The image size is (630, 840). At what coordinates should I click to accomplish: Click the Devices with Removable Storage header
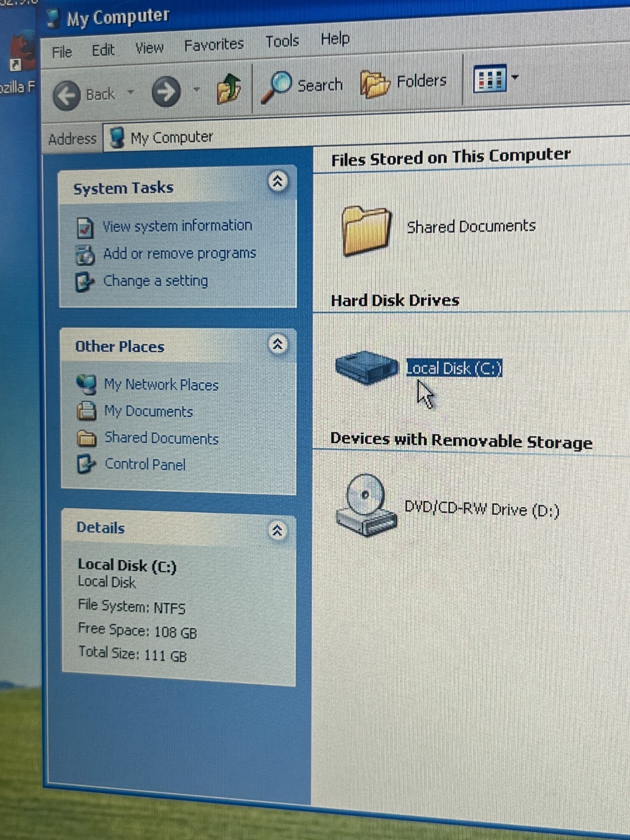461,441
